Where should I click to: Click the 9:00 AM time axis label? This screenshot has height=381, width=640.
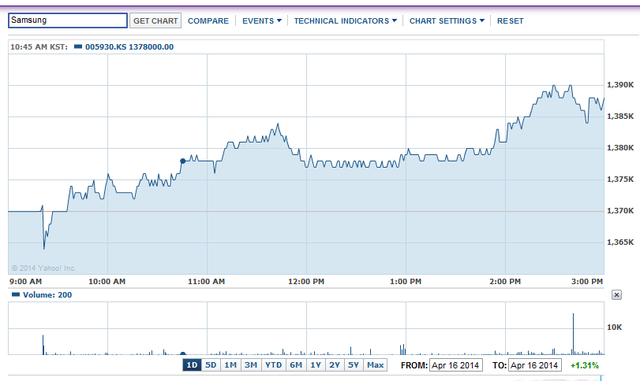25,281
